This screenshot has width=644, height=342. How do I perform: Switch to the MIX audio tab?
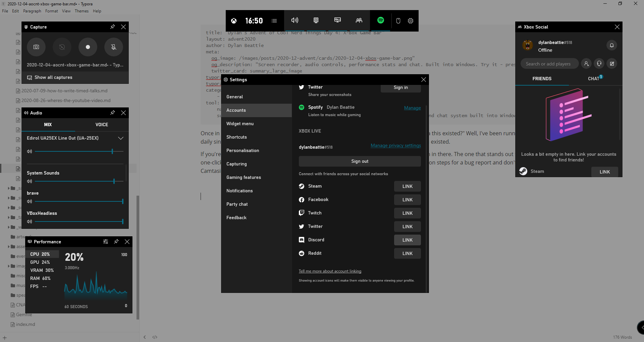tap(48, 125)
